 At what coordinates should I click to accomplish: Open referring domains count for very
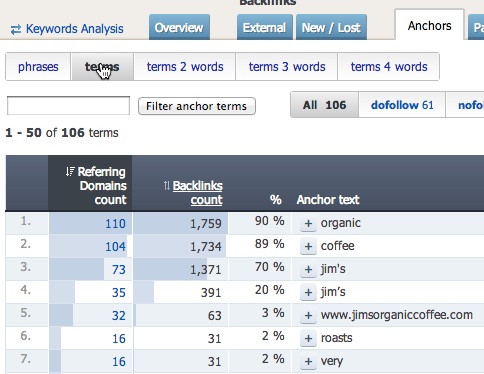pos(119,361)
